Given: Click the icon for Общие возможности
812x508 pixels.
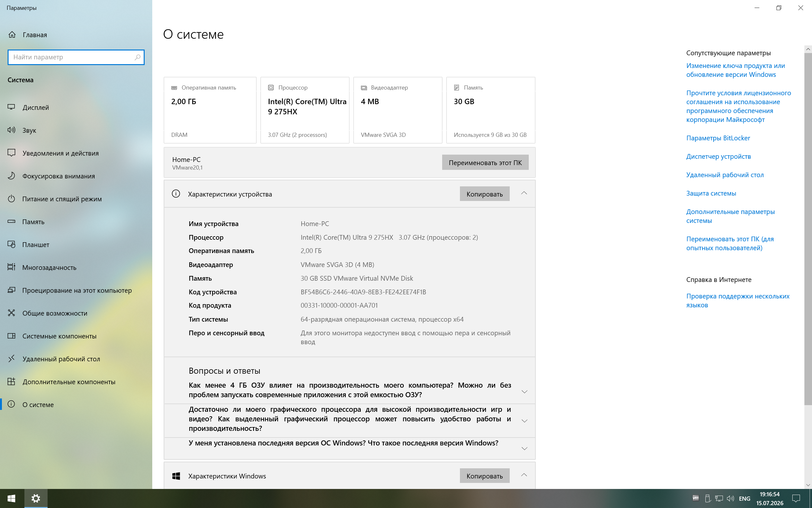Looking at the screenshot, I should [x=11, y=313].
